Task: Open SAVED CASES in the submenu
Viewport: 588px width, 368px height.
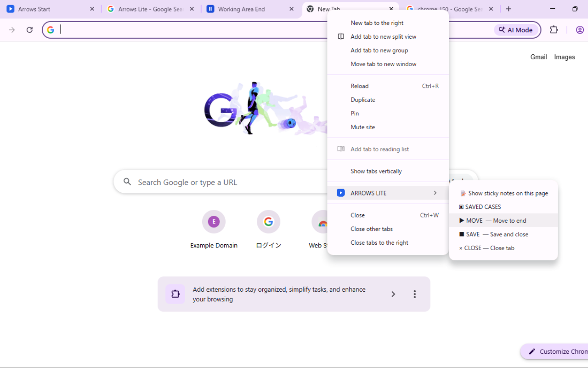Action: point(503,207)
